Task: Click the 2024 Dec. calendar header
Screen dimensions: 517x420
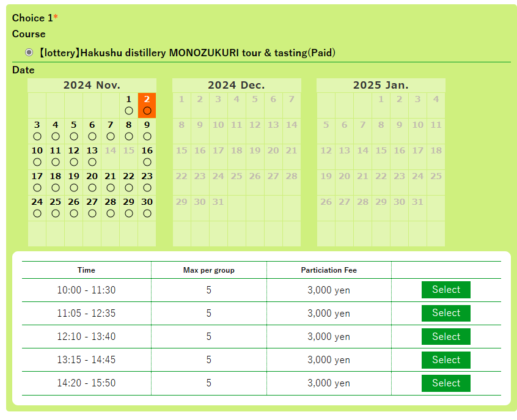Action: 237,85
